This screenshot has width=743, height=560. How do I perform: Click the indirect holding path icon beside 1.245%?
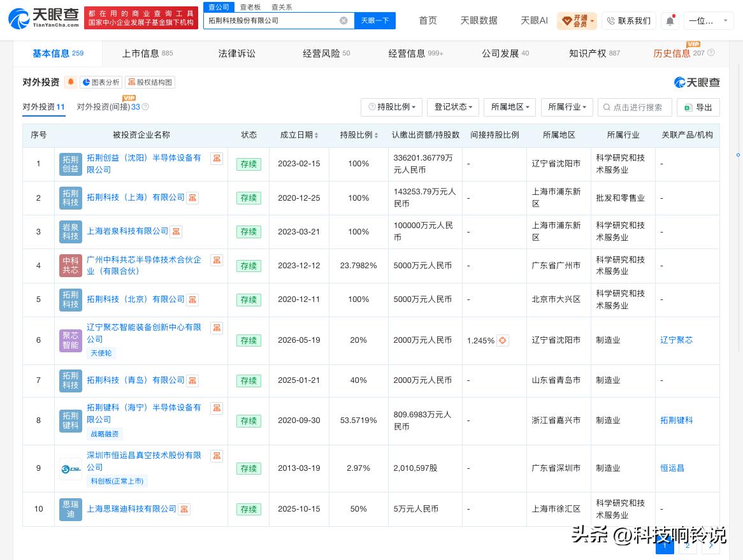(503, 340)
